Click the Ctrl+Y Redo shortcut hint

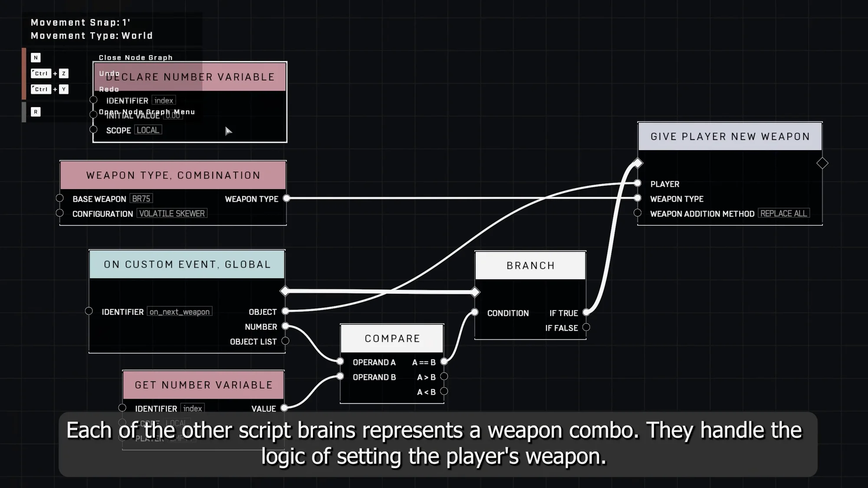pos(49,89)
